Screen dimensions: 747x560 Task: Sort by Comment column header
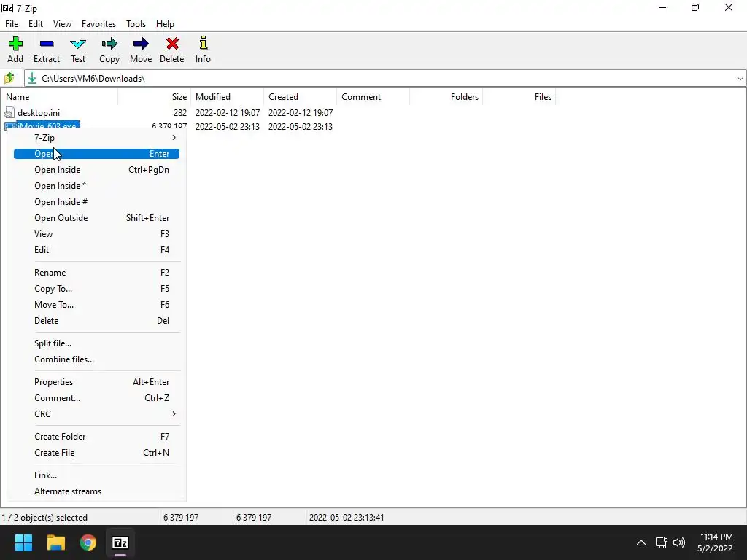(373, 97)
